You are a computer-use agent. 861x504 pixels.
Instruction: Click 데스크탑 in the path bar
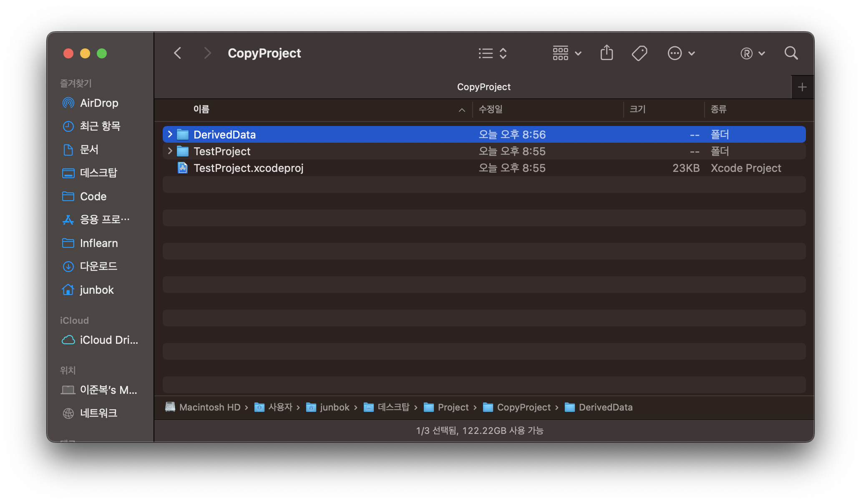pos(393,407)
